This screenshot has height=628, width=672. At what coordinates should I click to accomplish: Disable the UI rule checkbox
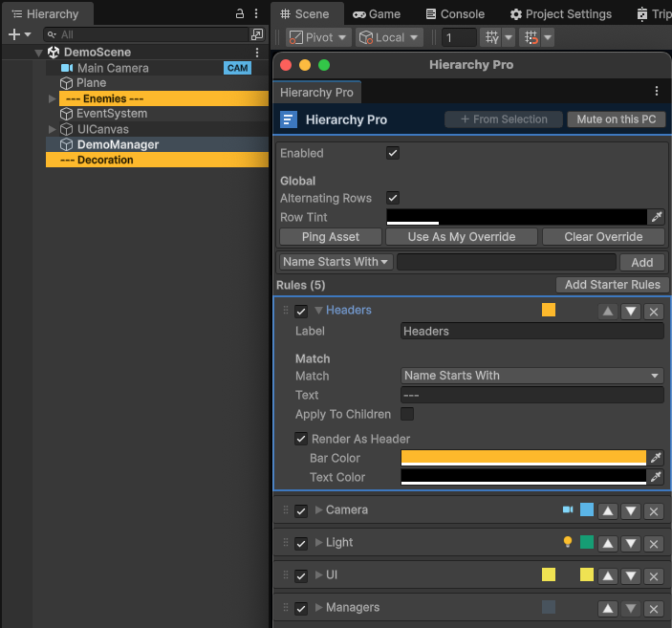pos(301,576)
